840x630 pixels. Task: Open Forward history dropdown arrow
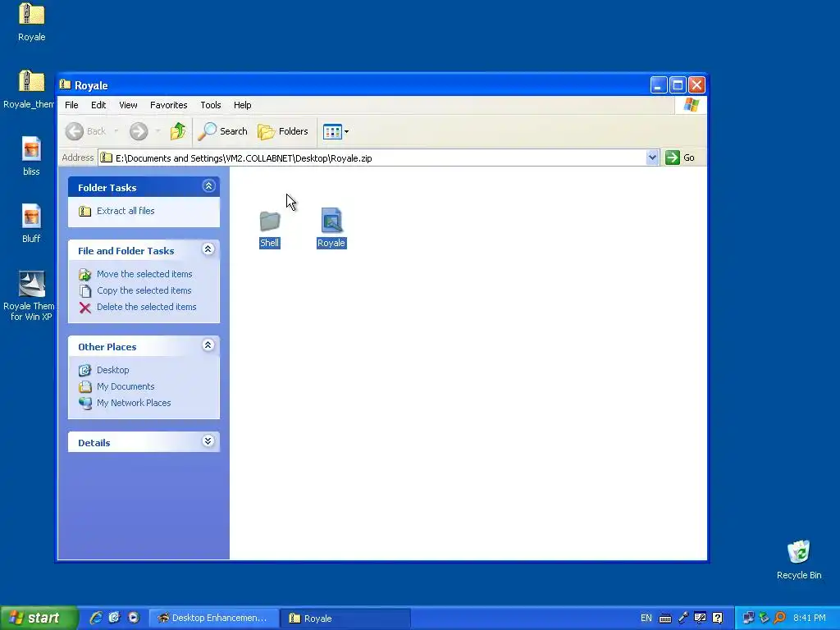tap(157, 131)
